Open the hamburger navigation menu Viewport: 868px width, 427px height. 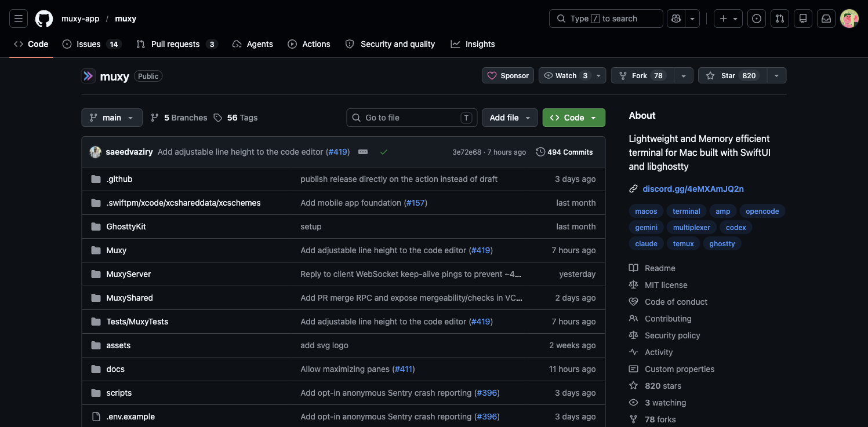point(19,19)
